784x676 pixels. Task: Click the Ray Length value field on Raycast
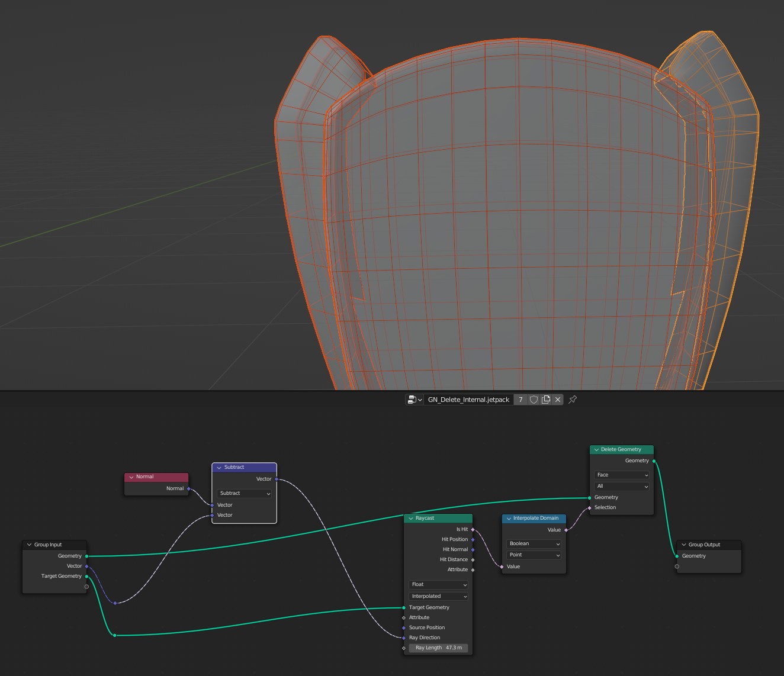(438, 648)
